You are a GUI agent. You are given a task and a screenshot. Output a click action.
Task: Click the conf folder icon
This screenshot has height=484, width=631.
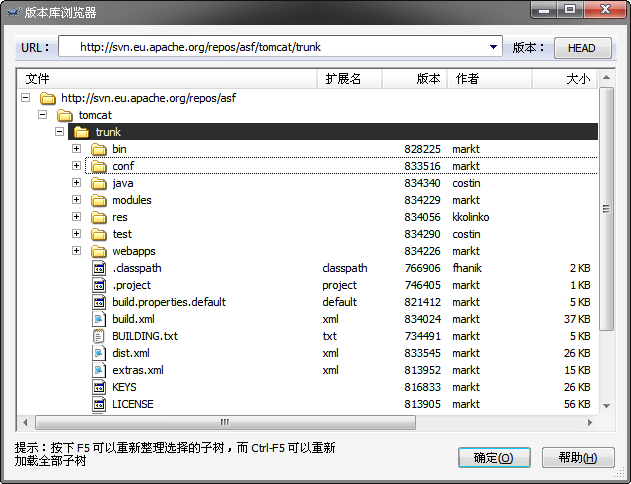(x=99, y=166)
